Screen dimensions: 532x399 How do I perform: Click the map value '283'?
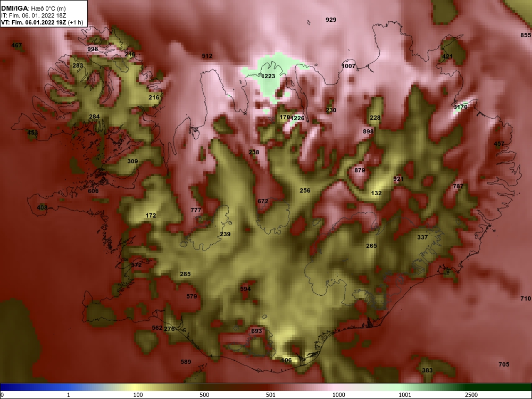click(78, 65)
